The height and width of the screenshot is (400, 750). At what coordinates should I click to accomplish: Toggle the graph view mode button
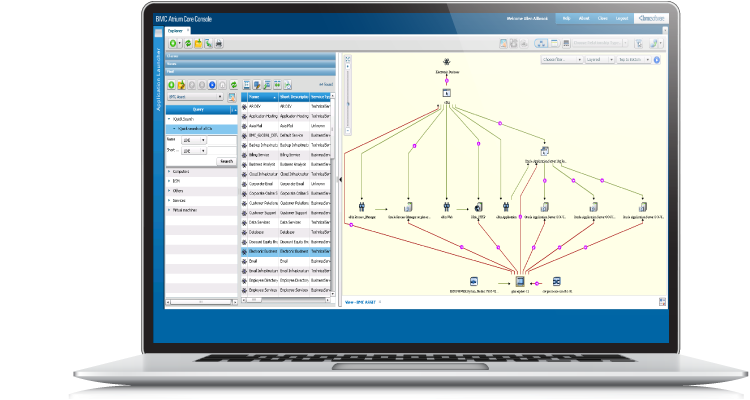click(x=542, y=44)
